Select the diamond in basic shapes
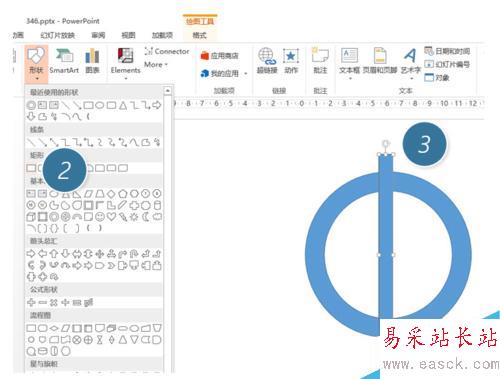The height and width of the screenshot is (379, 500). pos(111,193)
